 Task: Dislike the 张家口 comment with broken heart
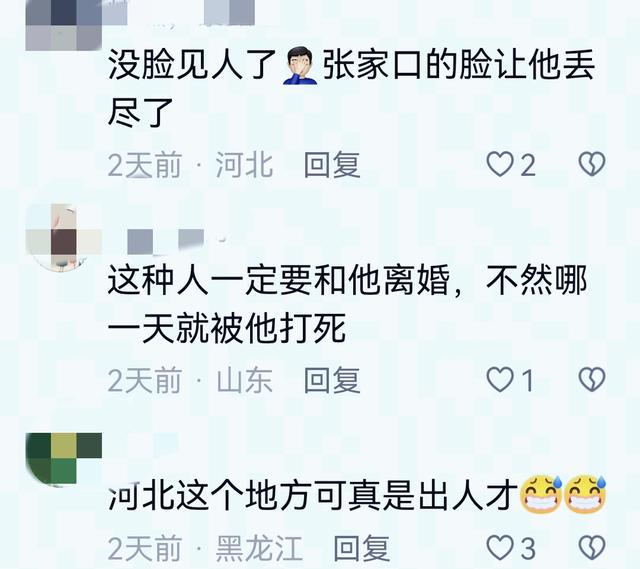point(592,164)
